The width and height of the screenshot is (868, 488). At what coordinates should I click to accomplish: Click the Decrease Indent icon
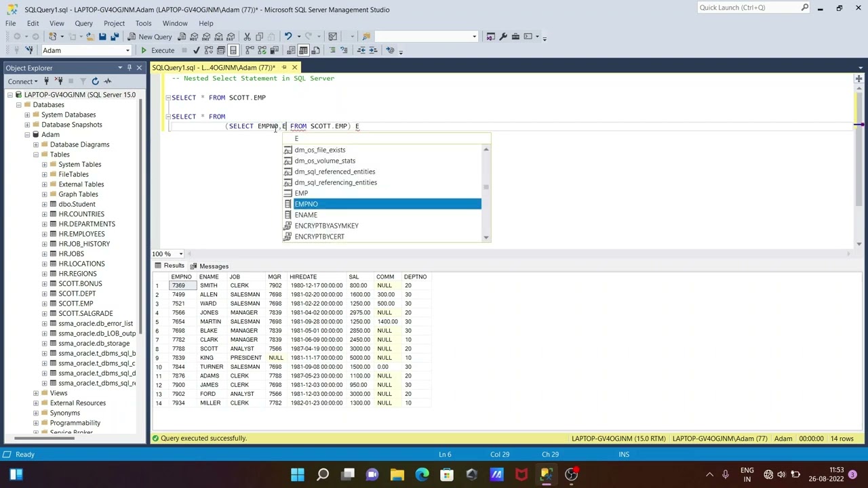point(361,50)
